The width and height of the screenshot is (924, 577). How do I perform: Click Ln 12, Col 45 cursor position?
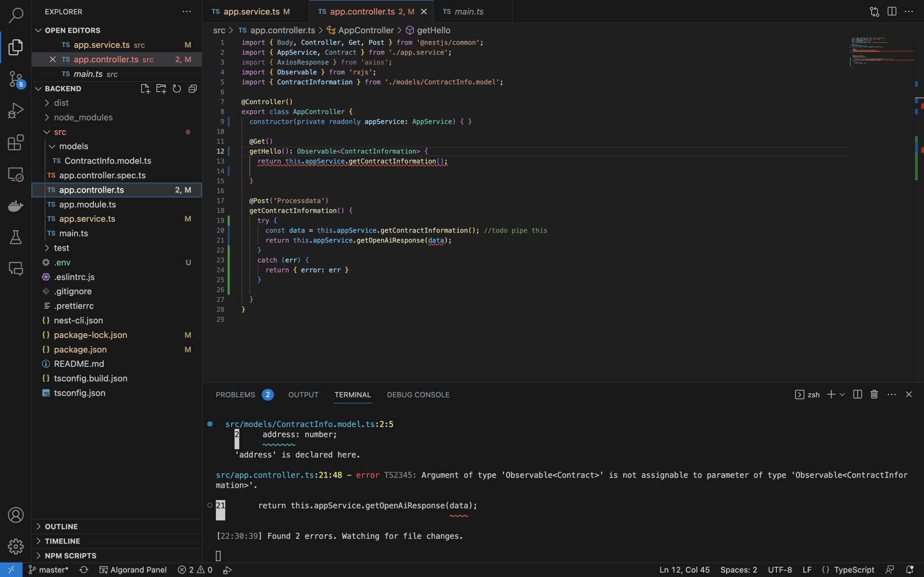click(684, 570)
